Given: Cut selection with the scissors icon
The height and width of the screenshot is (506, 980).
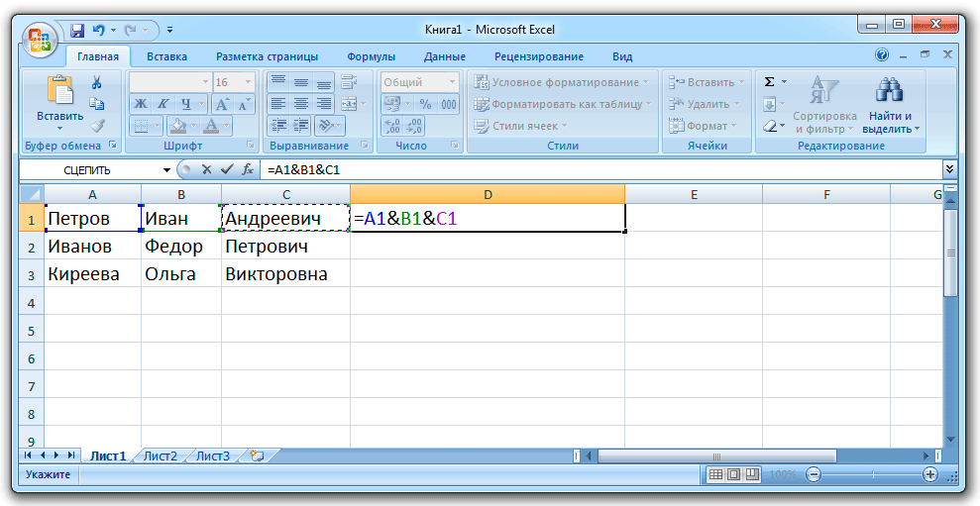Looking at the screenshot, I should (x=97, y=82).
